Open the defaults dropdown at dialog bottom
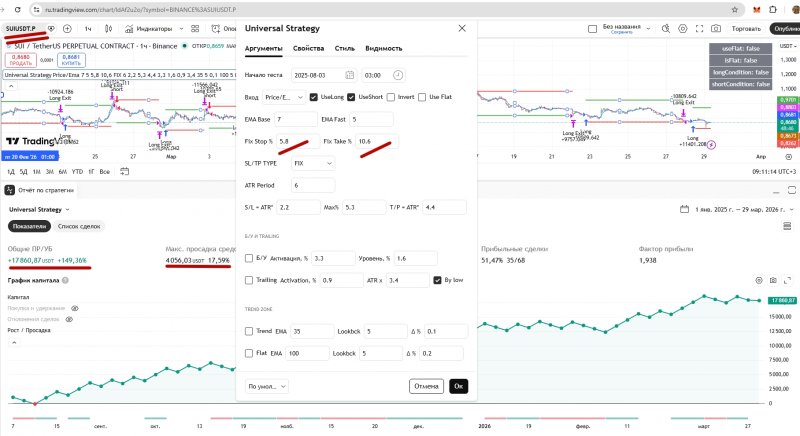This screenshot has width=800, height=436. (x=267, y=386)
